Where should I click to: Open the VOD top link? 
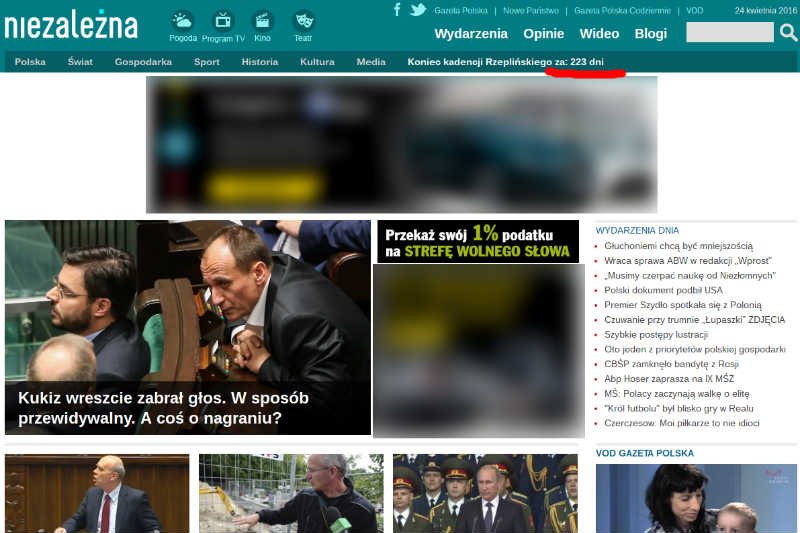694,10
